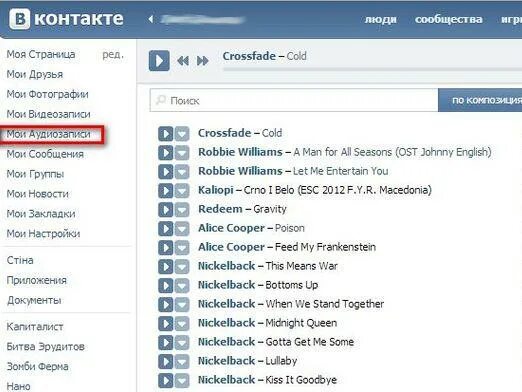522x392 pixels.
Task: Play A Man for All Seasons track
Action: (166, 153)
